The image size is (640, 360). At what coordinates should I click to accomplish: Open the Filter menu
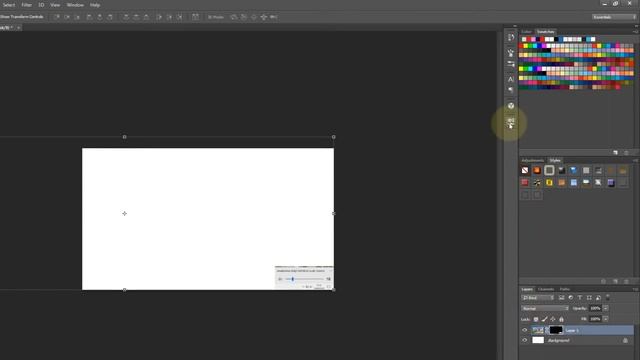27,5
